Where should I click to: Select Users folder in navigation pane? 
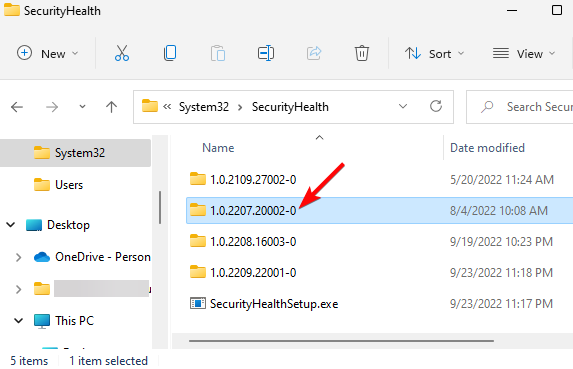pyautogui.click(x=69, y=185)
